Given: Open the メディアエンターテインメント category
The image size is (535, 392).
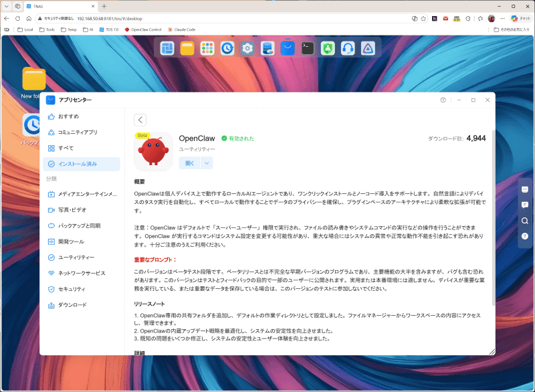Looking at the screenshot, I should (82, 194).
